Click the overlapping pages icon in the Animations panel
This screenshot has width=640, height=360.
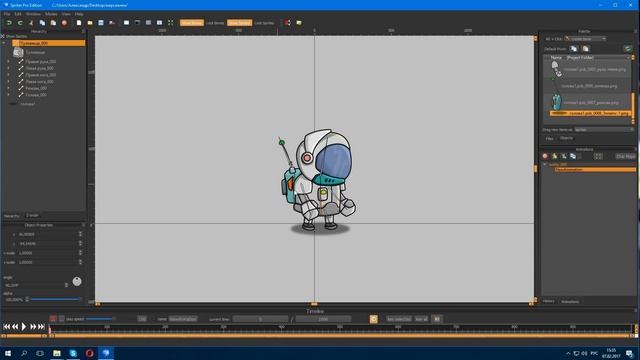[x=573, y=156]
